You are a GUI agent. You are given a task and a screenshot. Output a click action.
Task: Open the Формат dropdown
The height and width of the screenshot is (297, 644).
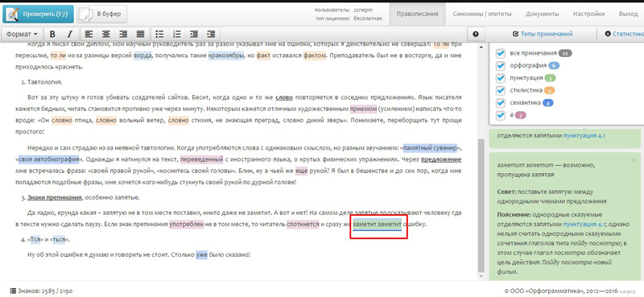click(x=22, y=34)
